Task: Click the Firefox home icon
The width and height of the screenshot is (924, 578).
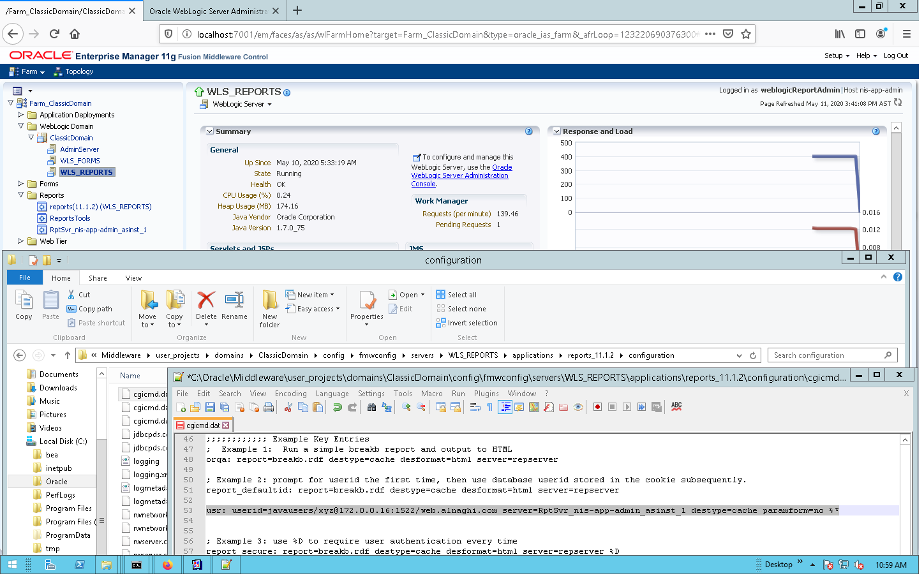Action: pyautogui.click(x=75, y=34)
